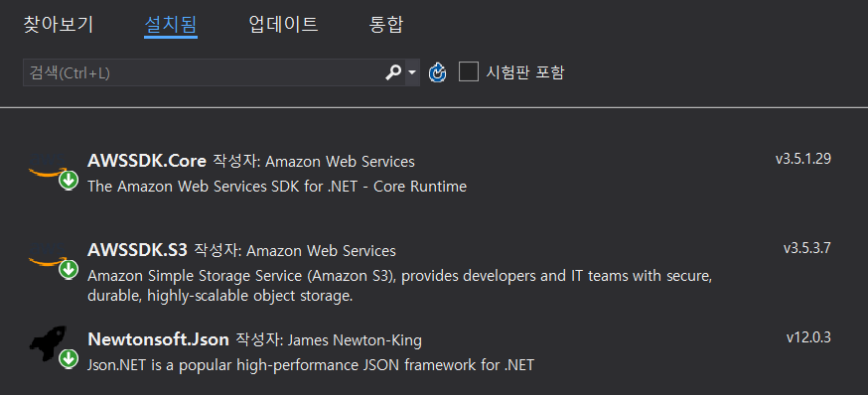Image resolution: width=868 pixels, height=395 pixels.
Task: Click AWSSDK.Core installed green arrow badge
Action: point(69,181)
